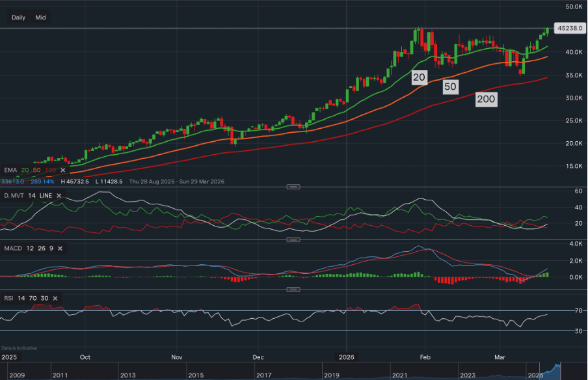Open the D. MVT LINE style selector

(x=46, y=195)
